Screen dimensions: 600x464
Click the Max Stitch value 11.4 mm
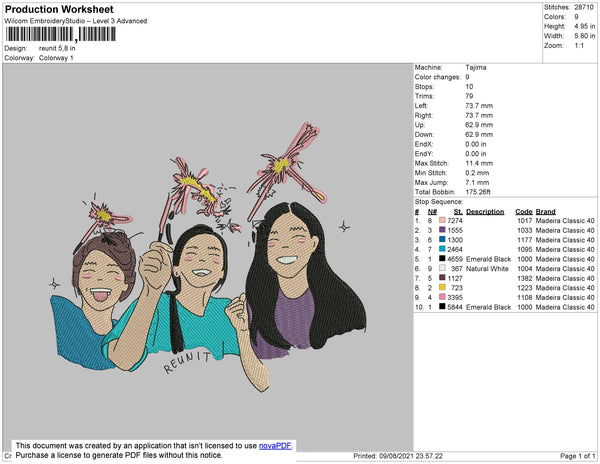pyautogui.click(x=479, y=163)
